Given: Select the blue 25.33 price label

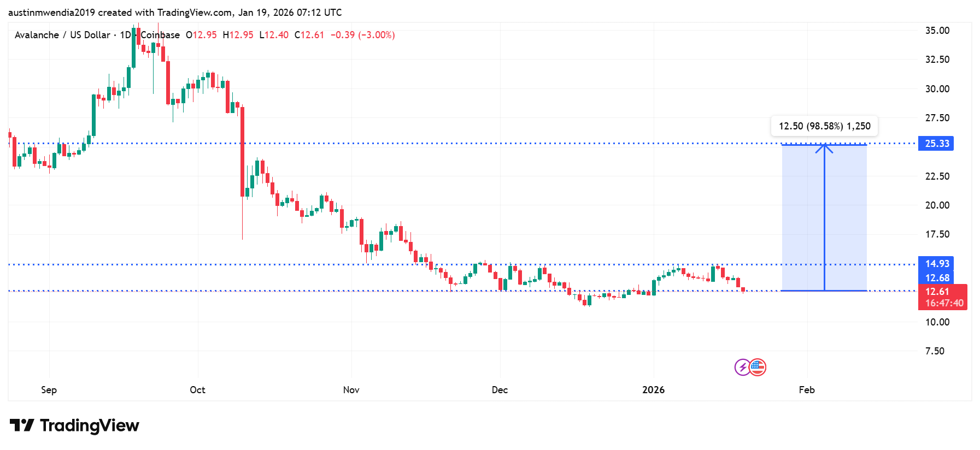Looking at the screenshot, I should 936,144.
